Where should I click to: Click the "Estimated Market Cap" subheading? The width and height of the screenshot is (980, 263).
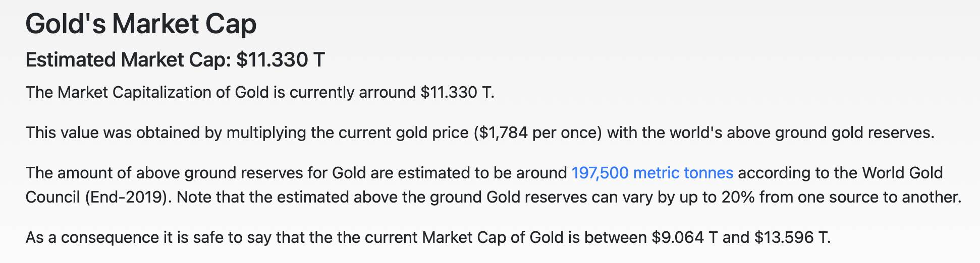(128, 60)
